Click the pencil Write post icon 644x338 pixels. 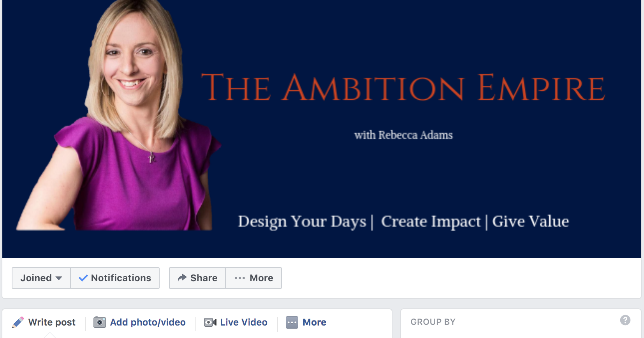pyautogui.click(x=18, y=322)
